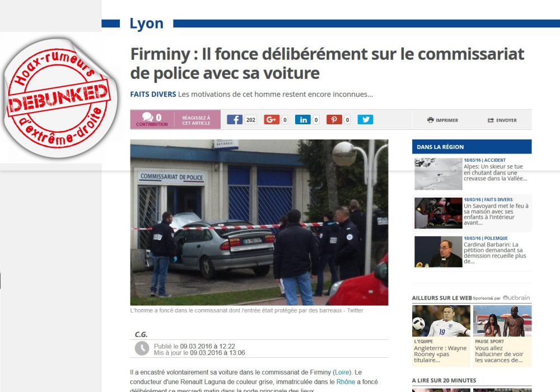Click the Imprimer printer icon

tap(430, 120)
